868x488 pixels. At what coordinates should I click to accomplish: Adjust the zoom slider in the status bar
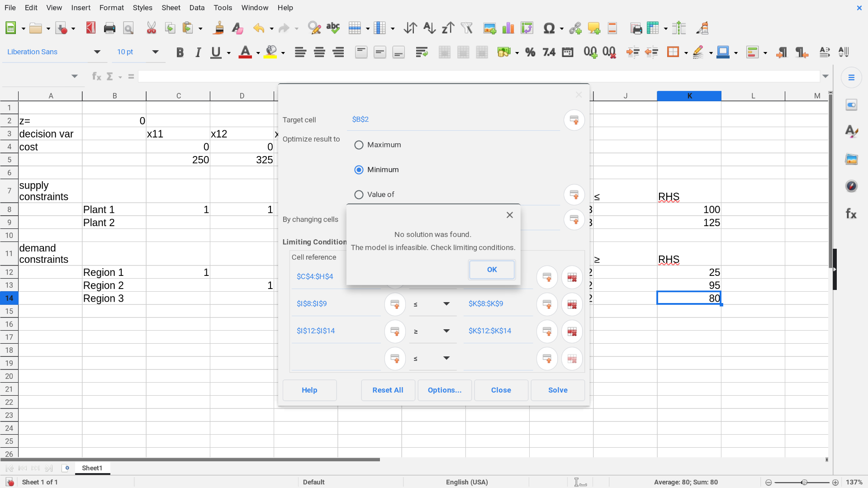pyautogui.click(x=804, y=482)
